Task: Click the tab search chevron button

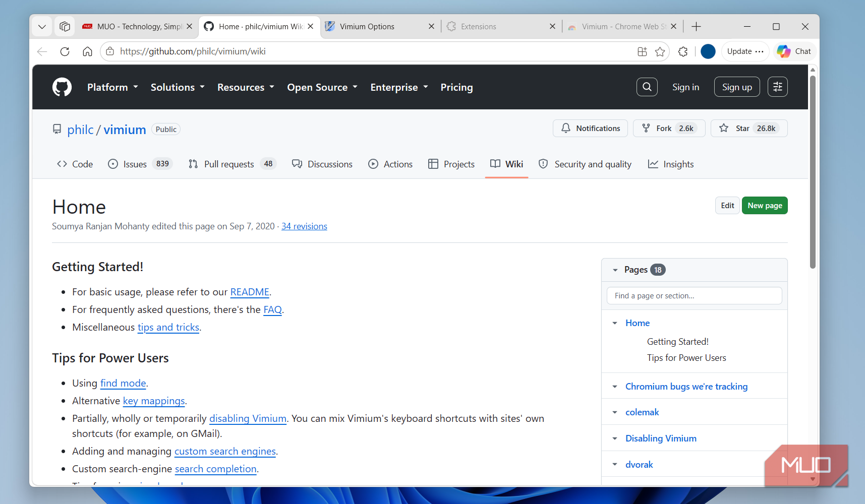Action: point(42,27)
